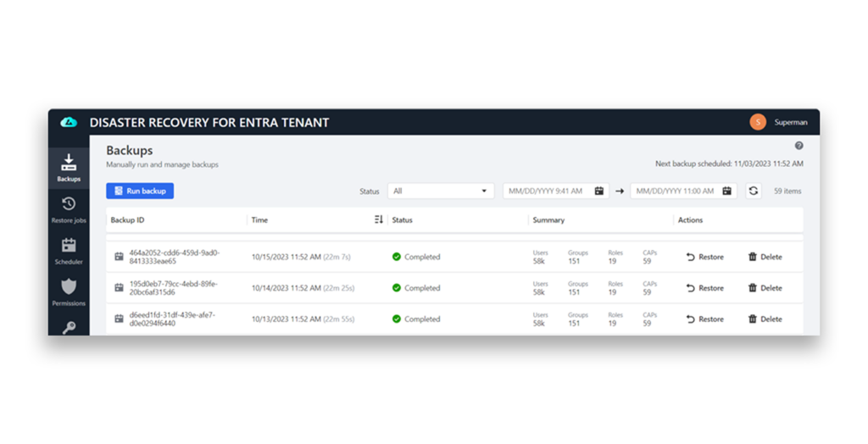This screenshot has width=868, height=444.
Task: Open the Superman user account menu
Action: point(779,123)
